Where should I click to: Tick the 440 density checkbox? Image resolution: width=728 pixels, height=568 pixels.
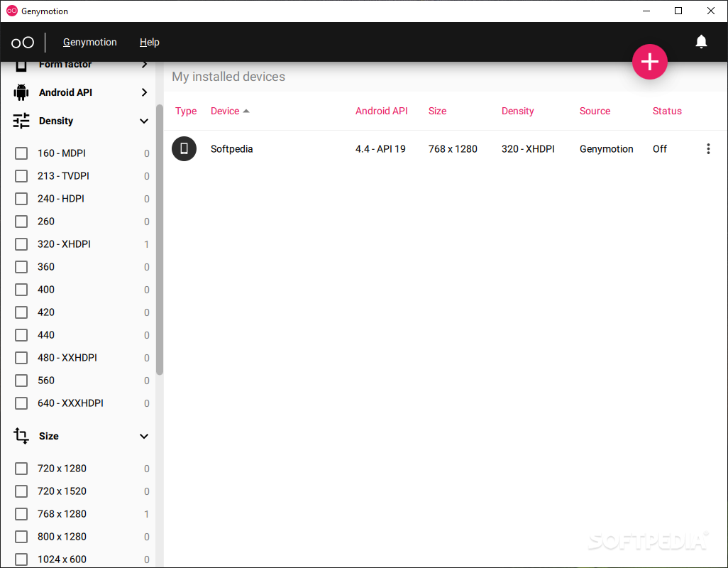click(21, 335)
